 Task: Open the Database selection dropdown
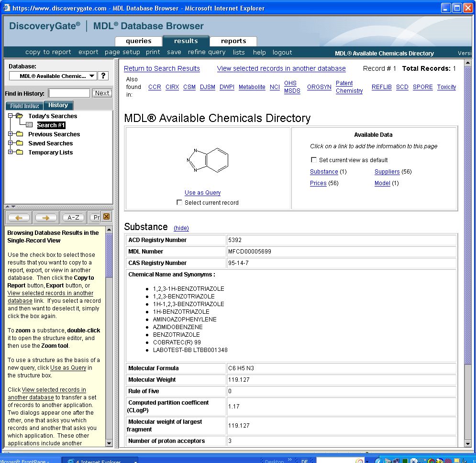point(92,76)
